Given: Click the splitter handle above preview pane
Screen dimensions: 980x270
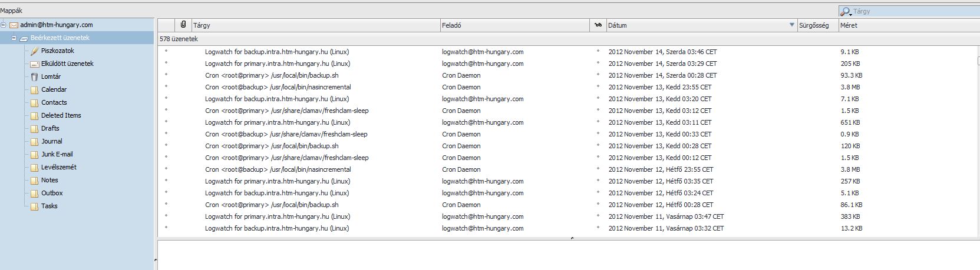Looking at the screenshot, I should pos(572,238).
